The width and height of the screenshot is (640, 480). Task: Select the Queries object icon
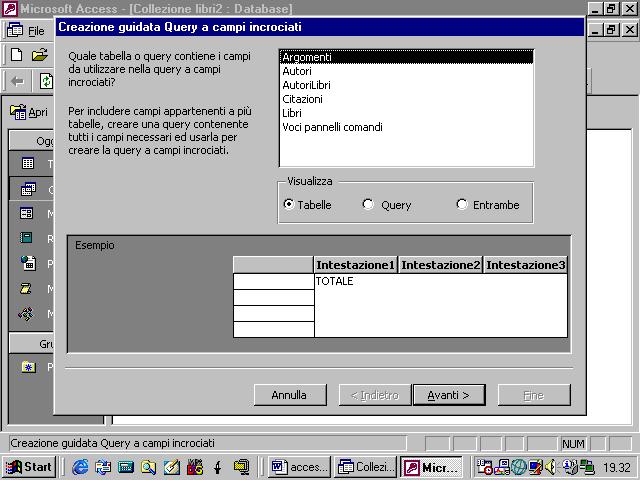pyautogui.click(x=28, y=189)
